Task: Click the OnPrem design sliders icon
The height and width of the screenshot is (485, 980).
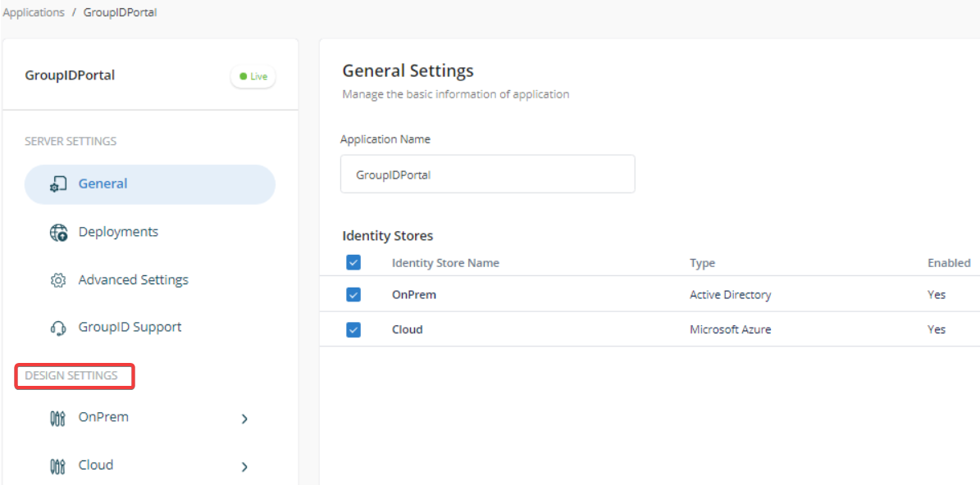Action: tap(58, 419)
